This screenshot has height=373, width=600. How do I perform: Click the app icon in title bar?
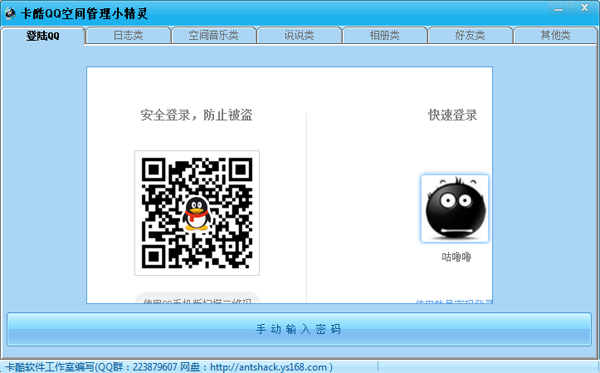point(10,13)
